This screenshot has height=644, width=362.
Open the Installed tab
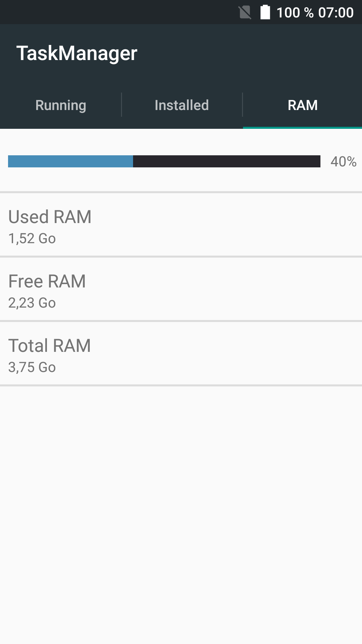182,105
